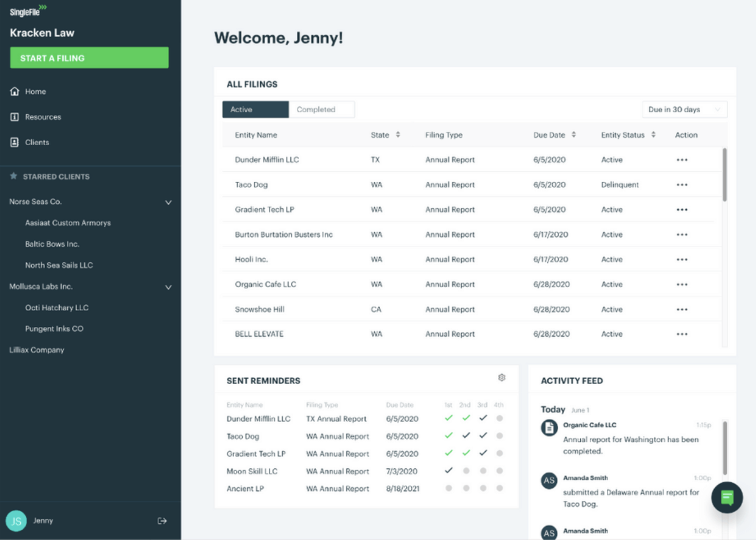The image size is (756, 540).
Task: Click the All Filings table scrollbar
Action: point(725,175)
